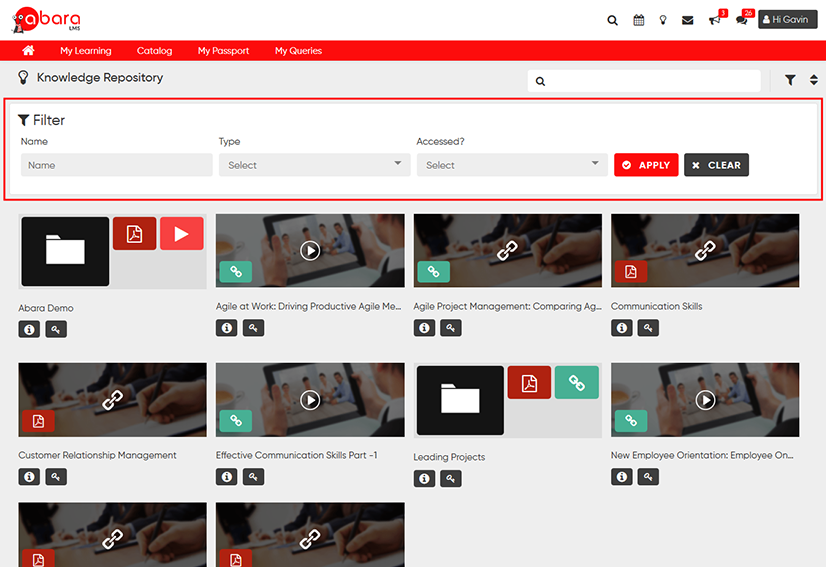
Task: Click the Name filter input field
Action: point(117,165)
